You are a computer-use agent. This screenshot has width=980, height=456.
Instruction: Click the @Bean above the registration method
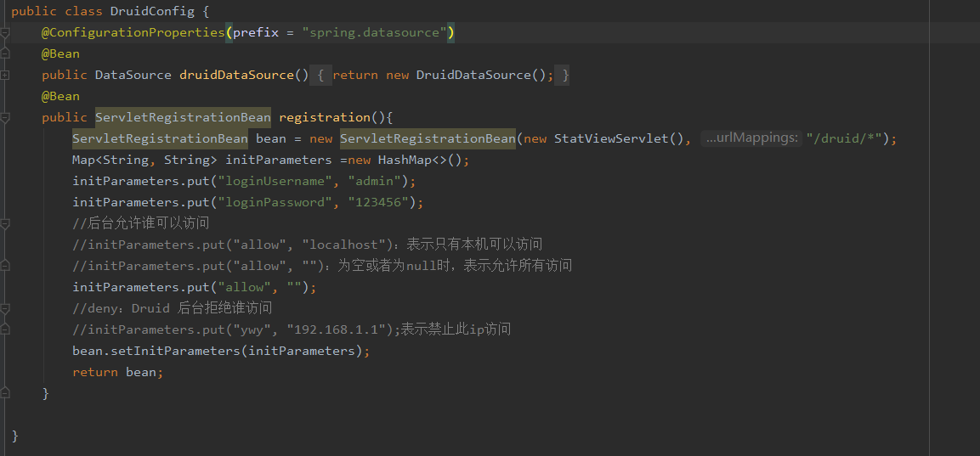point(60,96)
